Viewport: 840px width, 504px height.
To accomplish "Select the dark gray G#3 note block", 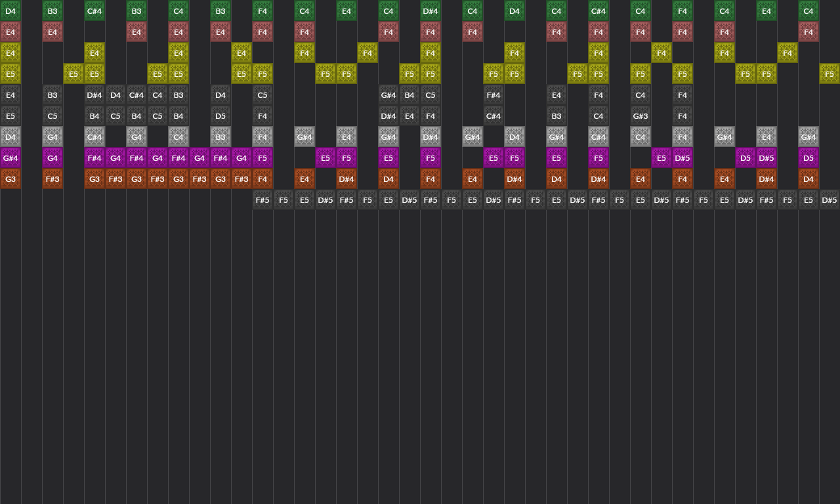I will 640,116.
